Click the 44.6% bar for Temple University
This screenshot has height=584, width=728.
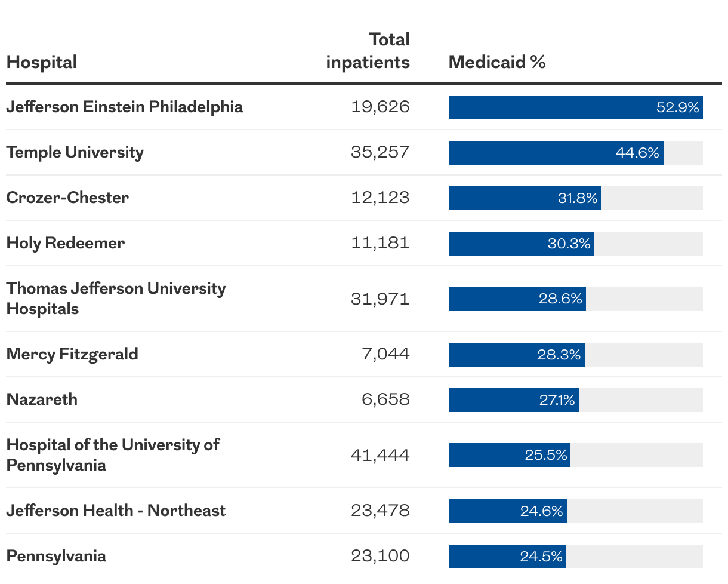556,153
